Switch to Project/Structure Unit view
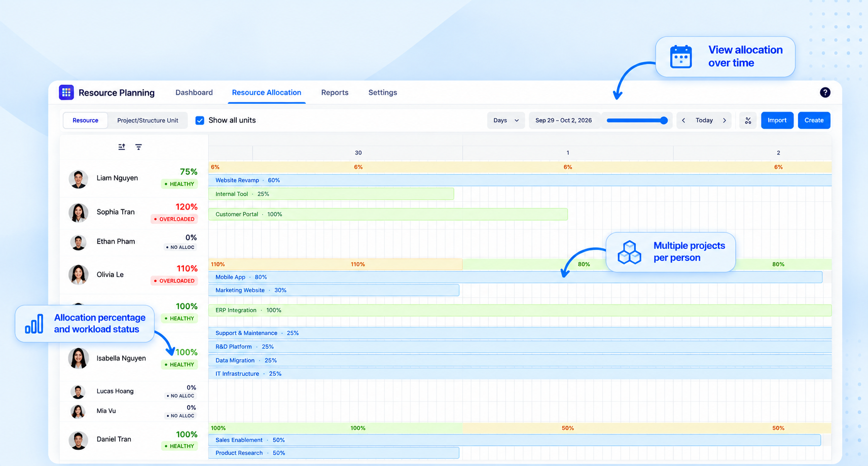The image size is (868, 466). 148,120
